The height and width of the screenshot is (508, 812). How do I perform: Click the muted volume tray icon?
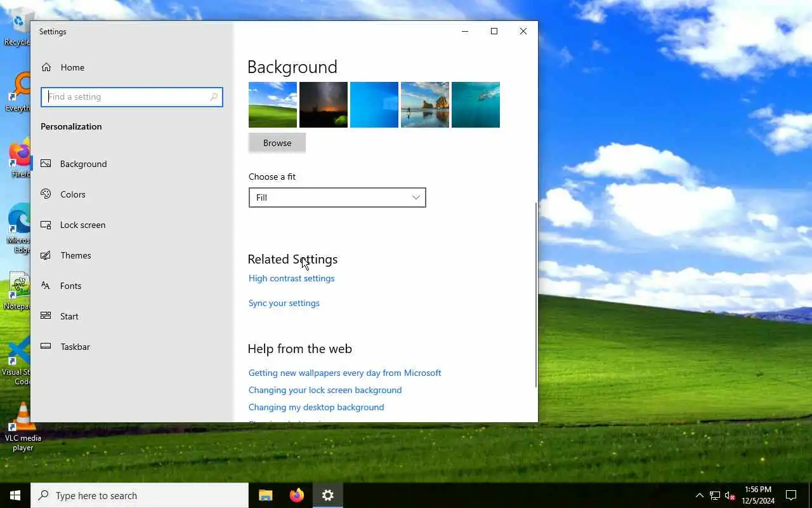tap(730, 495)
